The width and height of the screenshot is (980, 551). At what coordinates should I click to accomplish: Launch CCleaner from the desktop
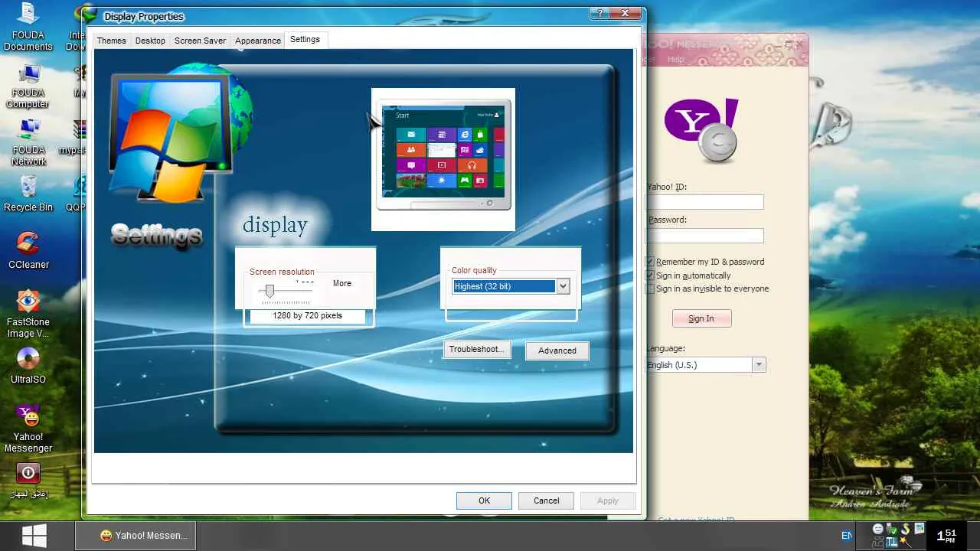(x=28, y=250)
